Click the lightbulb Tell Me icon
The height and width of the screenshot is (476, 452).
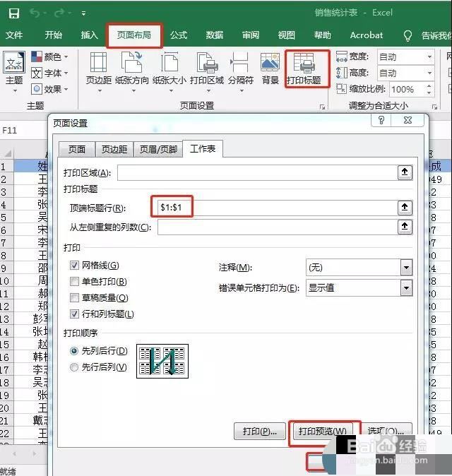[408, 35]
